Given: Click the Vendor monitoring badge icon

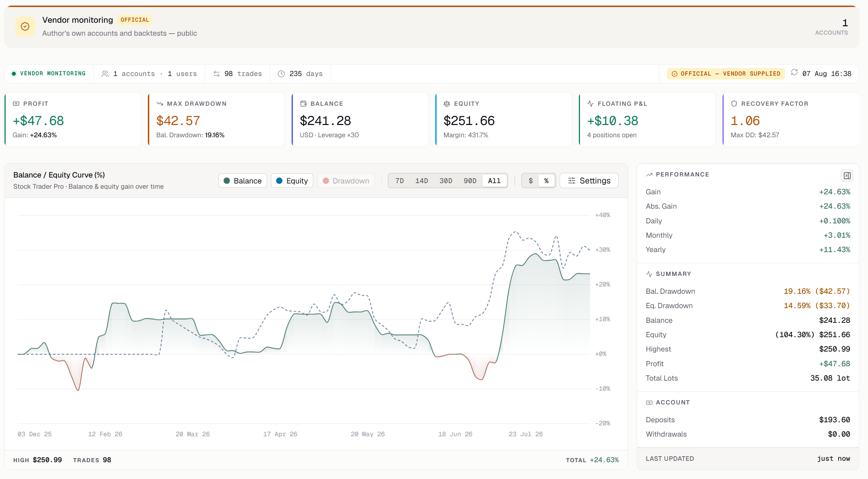Looking at the screenshot, I should point(25,27).
